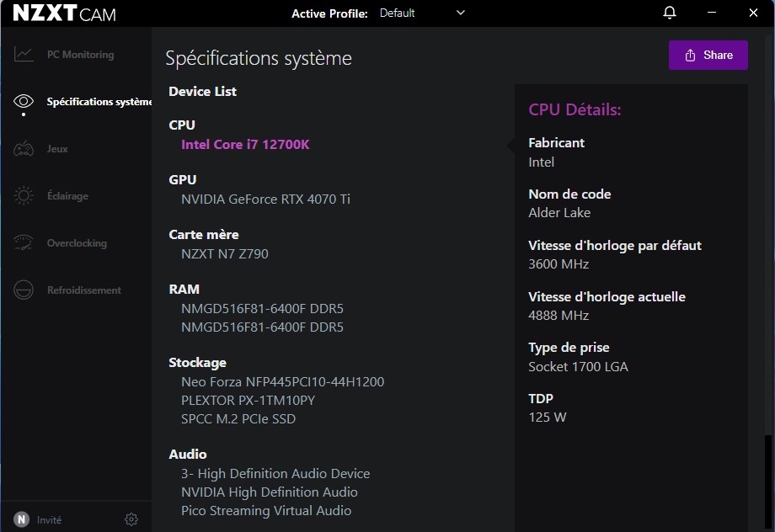Click the Invité user avatar

coord(21,519)
